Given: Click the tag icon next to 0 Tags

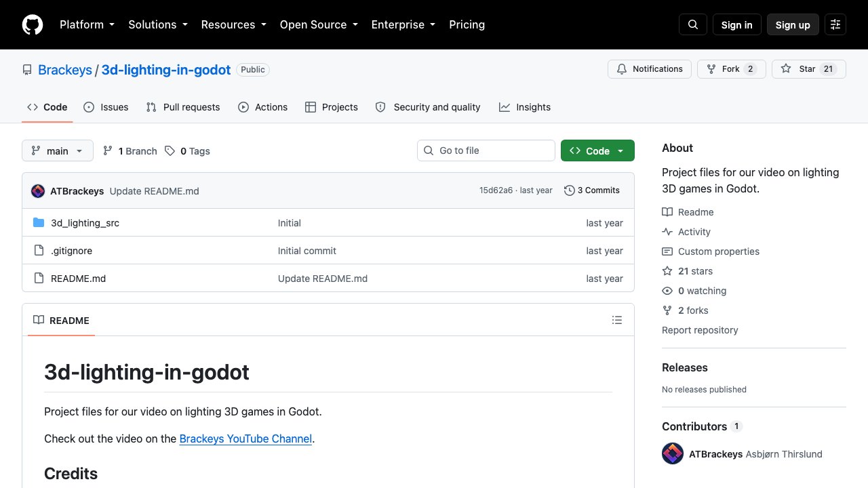Looking at the screenshot, I should coord(170,151).
